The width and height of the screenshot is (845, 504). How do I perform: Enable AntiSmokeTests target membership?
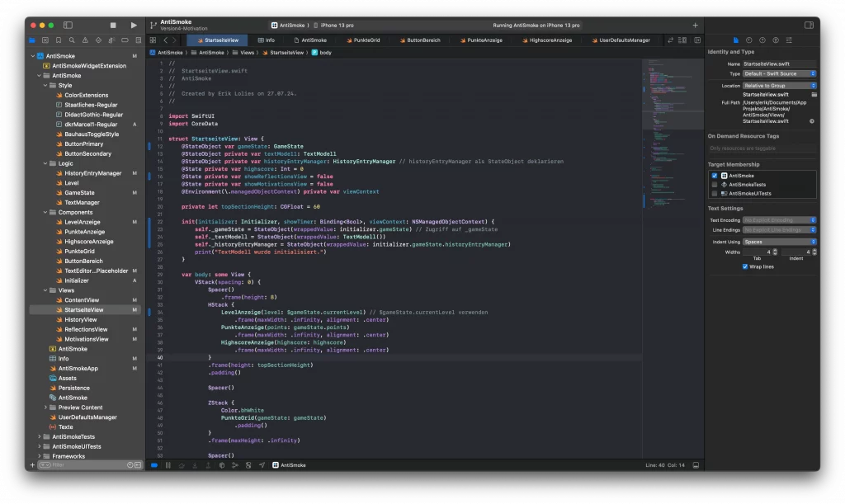715,185
